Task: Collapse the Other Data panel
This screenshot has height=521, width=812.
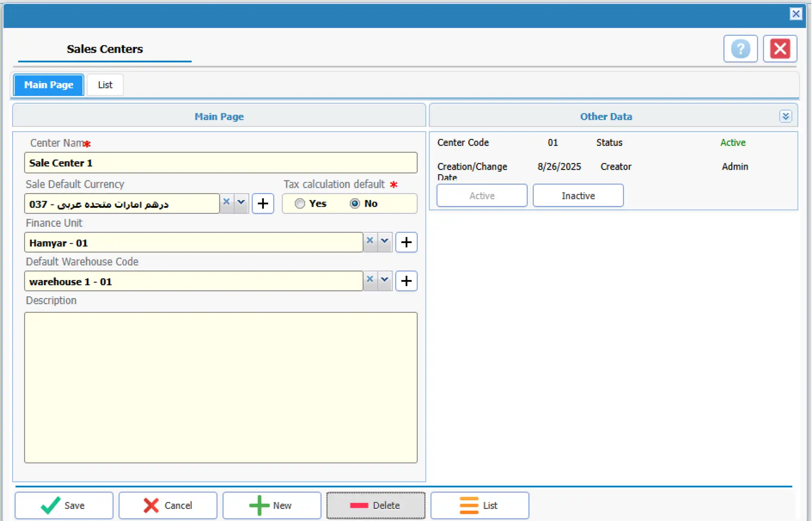Action: (x=785, y=117)
